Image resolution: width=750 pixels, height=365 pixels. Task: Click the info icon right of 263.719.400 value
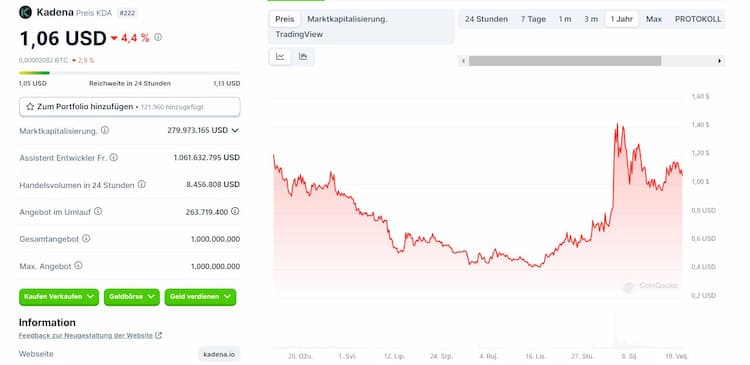235,211
